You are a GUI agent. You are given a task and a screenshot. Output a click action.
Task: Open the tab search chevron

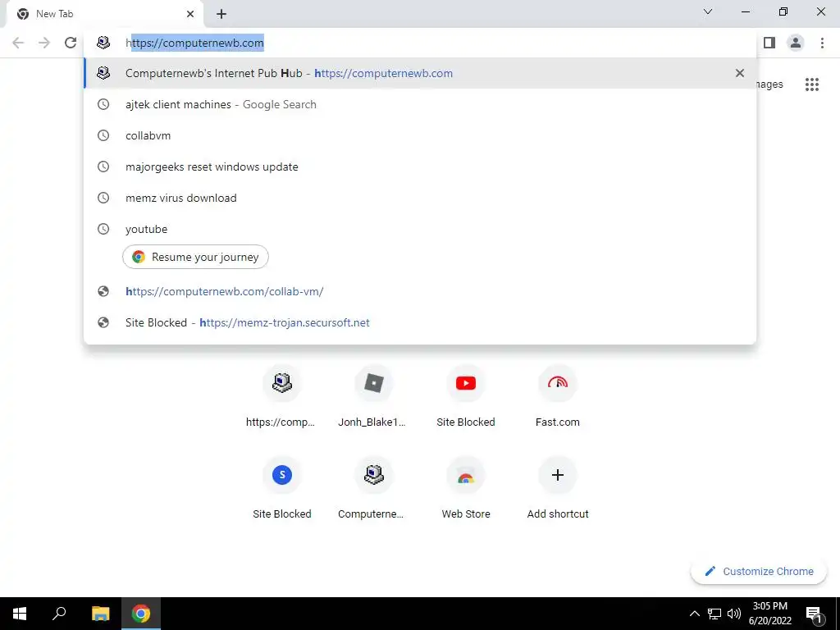click(708, 11)
